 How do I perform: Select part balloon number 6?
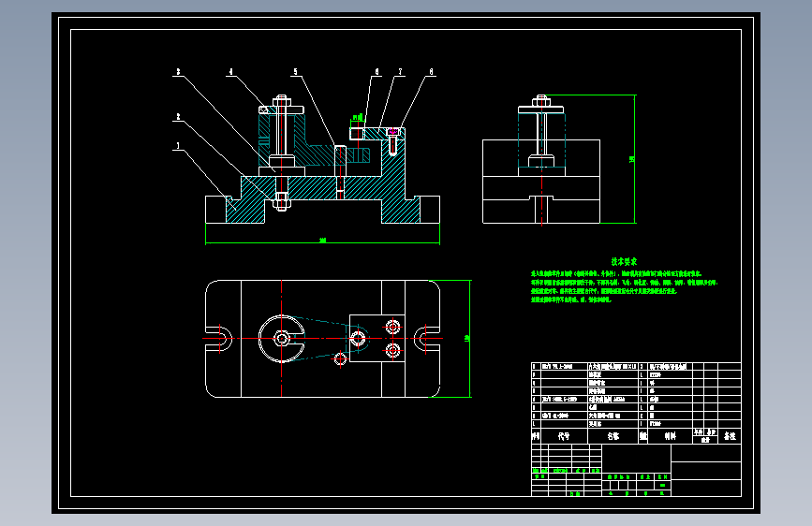click(x=376, y=71)
